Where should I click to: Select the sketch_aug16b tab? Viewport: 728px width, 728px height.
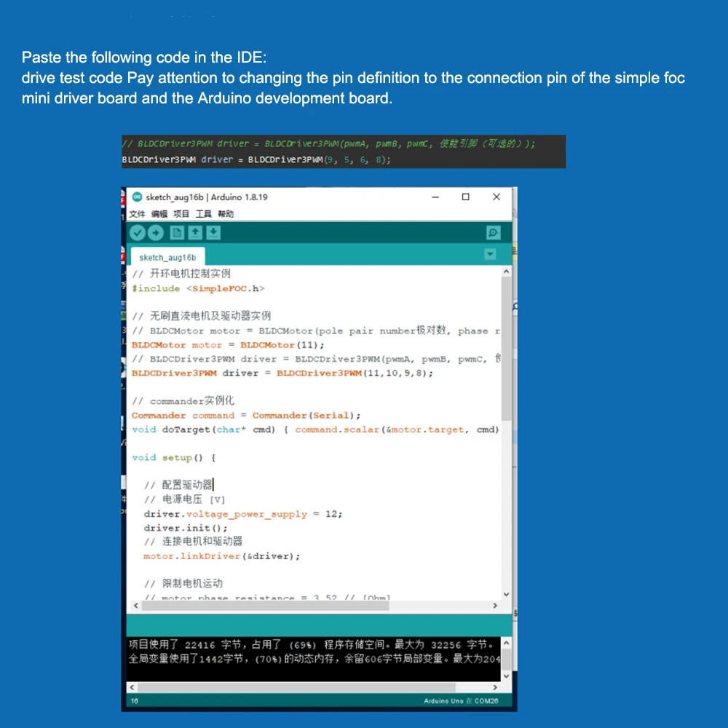pyautogui.click(x=167, y=257)
